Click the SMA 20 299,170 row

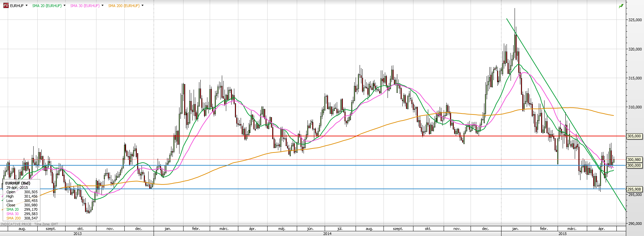(x=22, y=209)
